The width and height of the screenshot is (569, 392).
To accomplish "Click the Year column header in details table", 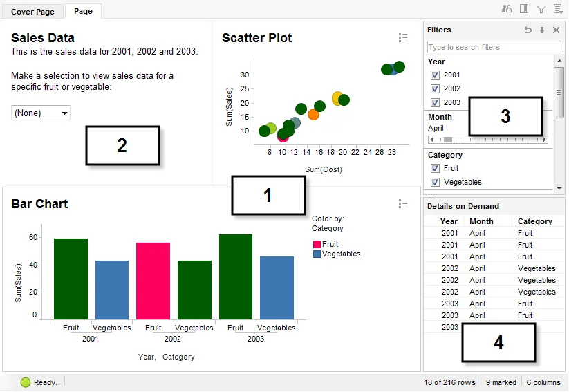I will [x=449, y=221].
